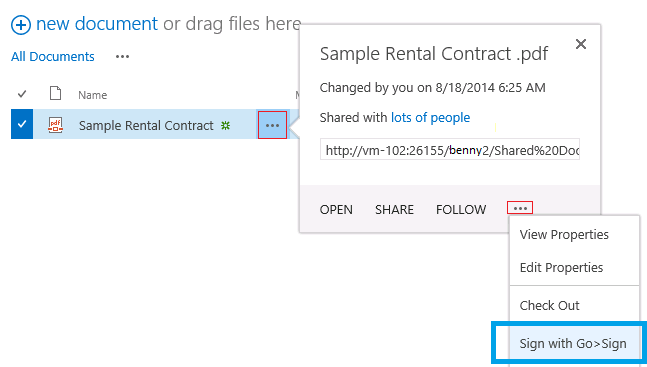Click the OPEN action in callout
The height and width of the screenshot is (367, 647).
coord(336,210)
